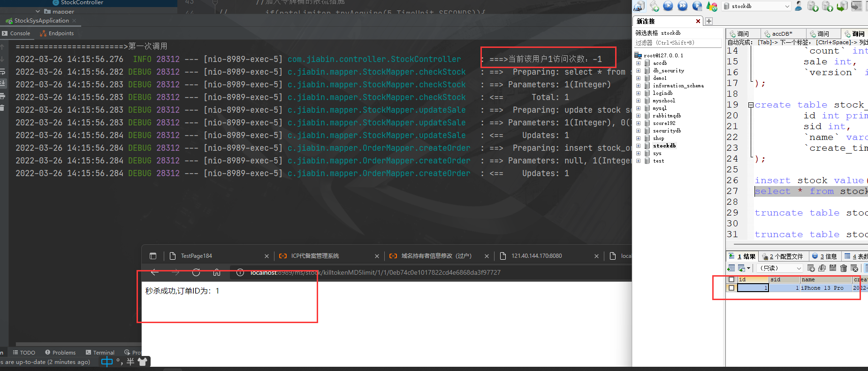The height and width of the screenshot is (371, 868).
Task: Go back in the browser
Action: [x=155, y=272]
